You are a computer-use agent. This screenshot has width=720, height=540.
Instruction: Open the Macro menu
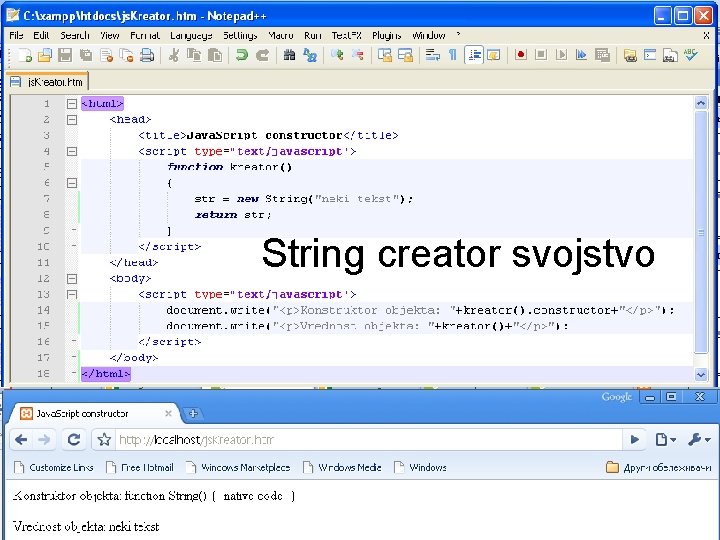coord(281,35)
